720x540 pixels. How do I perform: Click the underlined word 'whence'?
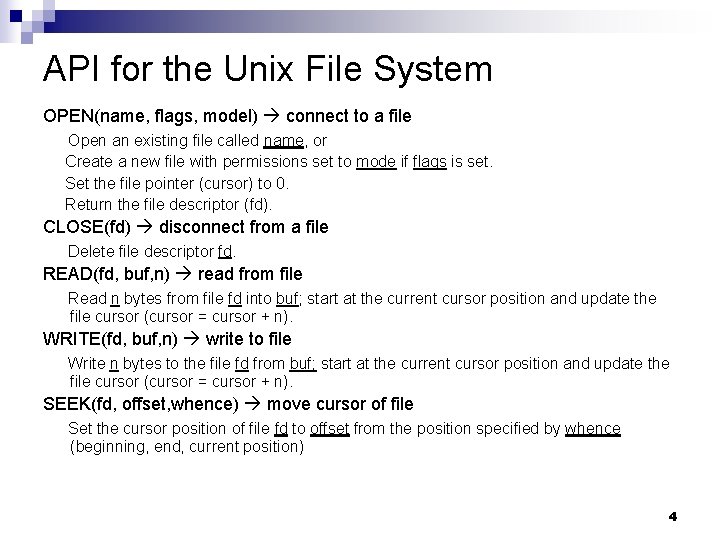coord(592,429)
